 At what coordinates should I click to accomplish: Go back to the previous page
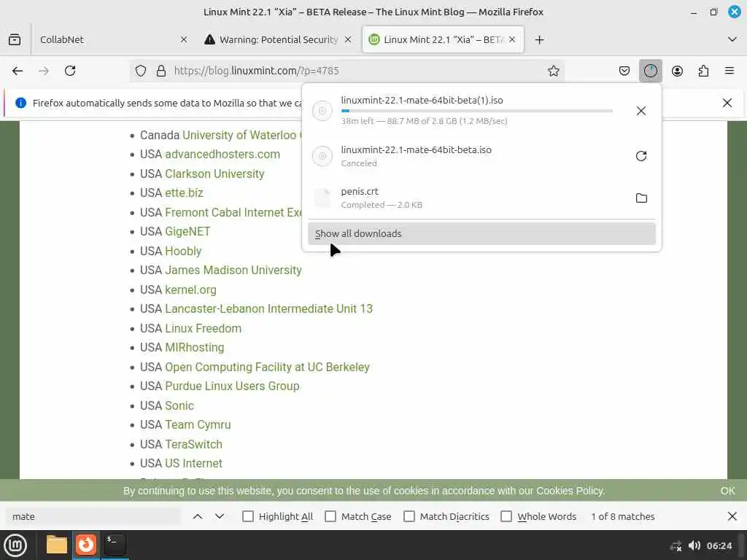[x=18, y=71]
